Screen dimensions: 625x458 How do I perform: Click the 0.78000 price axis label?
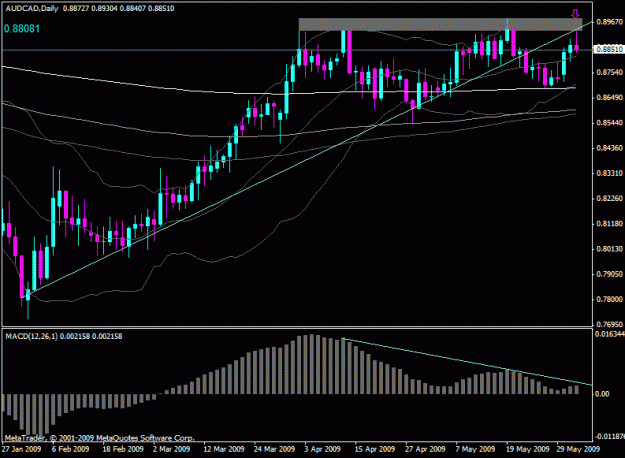[x=609, y=299]
